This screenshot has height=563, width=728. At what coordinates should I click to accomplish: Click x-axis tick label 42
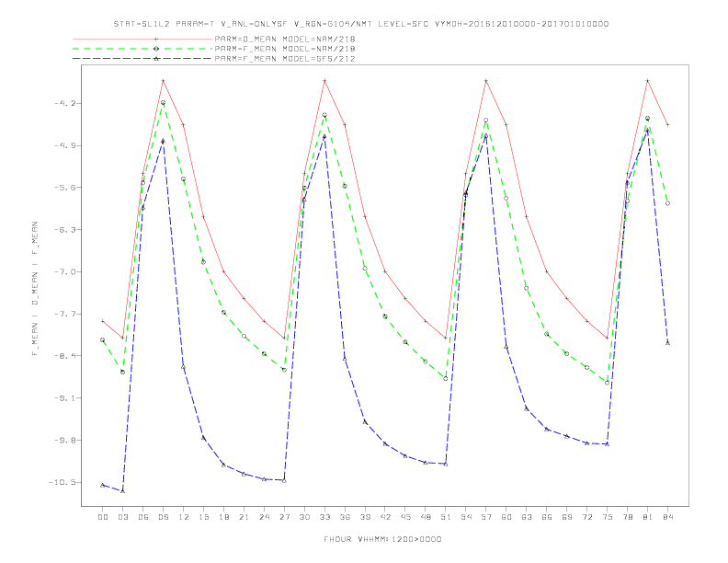385,517
